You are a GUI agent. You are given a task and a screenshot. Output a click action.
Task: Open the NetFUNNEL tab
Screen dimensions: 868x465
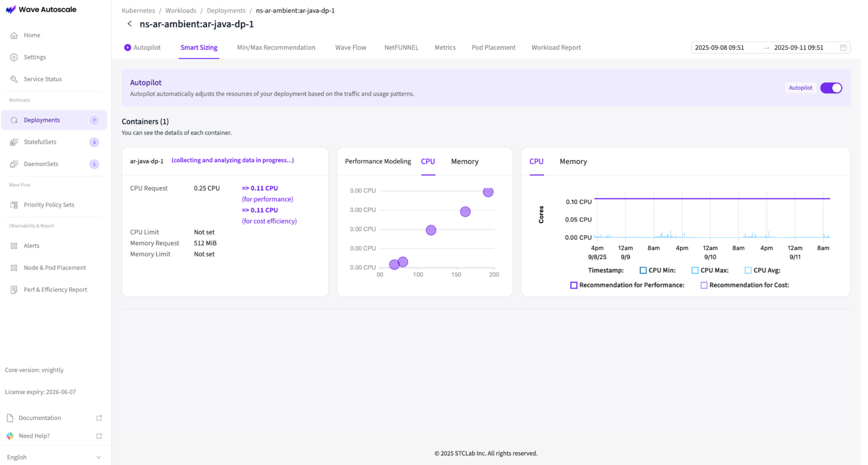pos(401,47)
